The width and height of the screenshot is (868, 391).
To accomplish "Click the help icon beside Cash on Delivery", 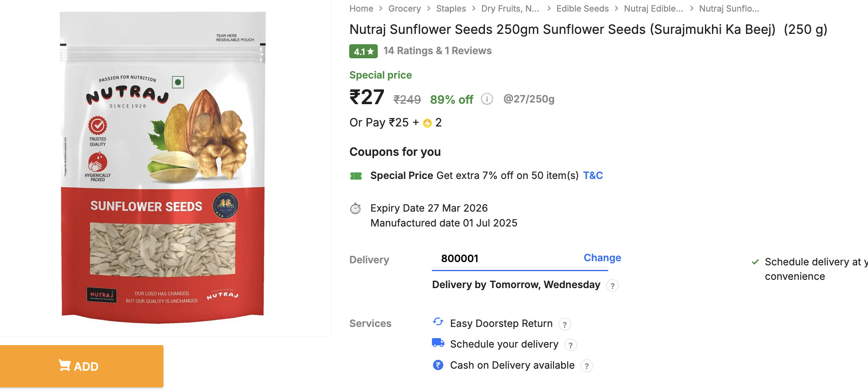I will coord(587,366).
